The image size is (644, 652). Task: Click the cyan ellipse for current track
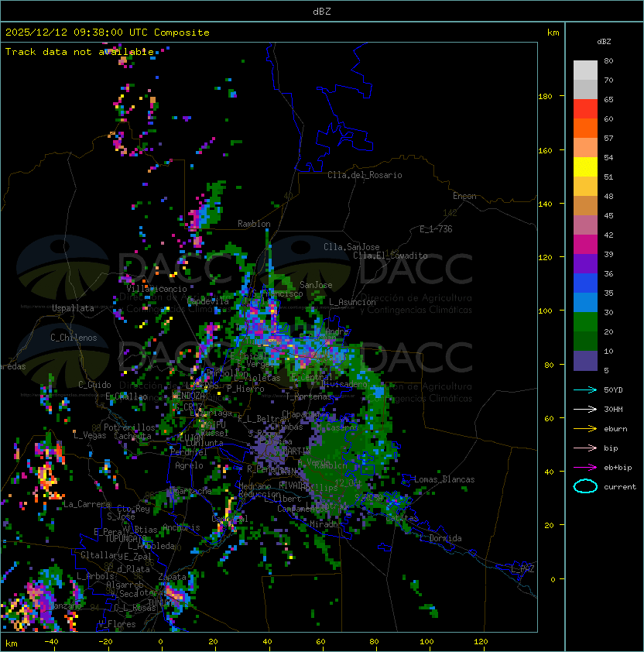pyautogui.click(x=585, y=486)
